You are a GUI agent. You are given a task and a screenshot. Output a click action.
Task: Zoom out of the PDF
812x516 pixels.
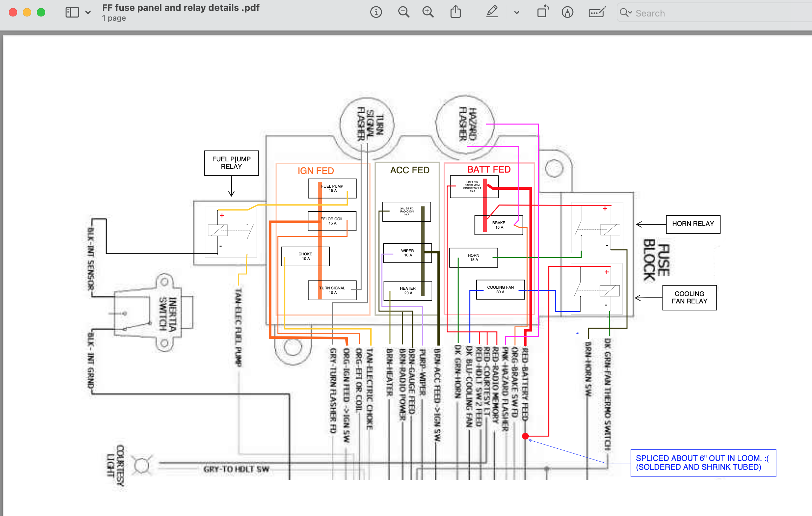pyautogui.click(x=404, y=13)
